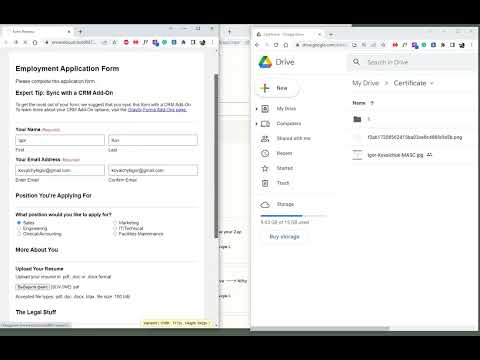This screenshot has width=480, height=360.
Task: Close the Form Preview tab
Action: (69, 32)
